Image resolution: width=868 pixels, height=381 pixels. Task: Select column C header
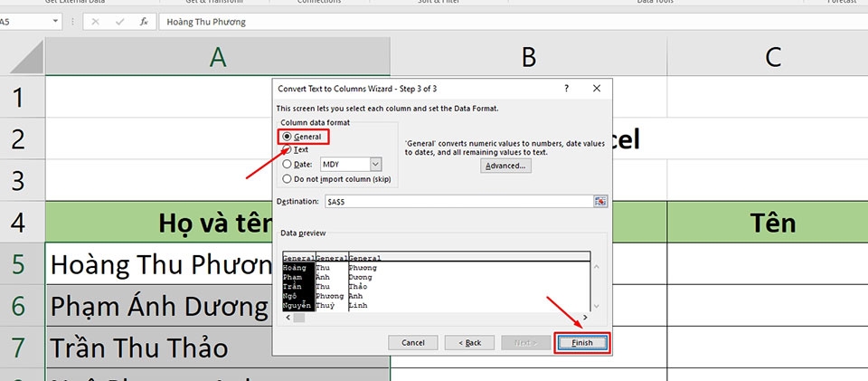[772, 56]
